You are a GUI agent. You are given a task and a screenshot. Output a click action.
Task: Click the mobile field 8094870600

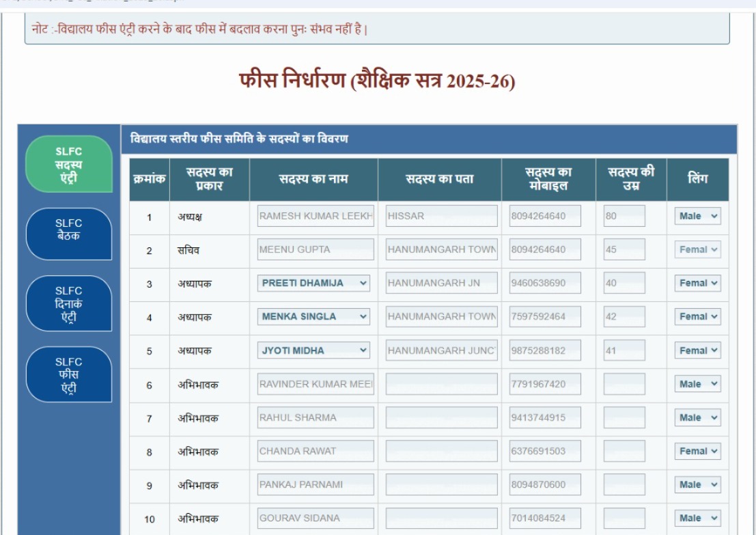pyautogui.click(x=545, y=484)
